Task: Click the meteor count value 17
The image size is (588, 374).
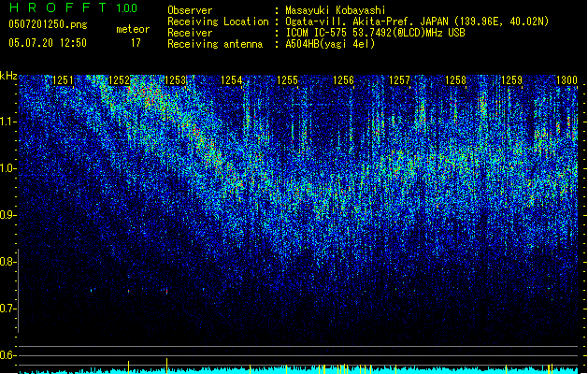Action: pos(136,43)
